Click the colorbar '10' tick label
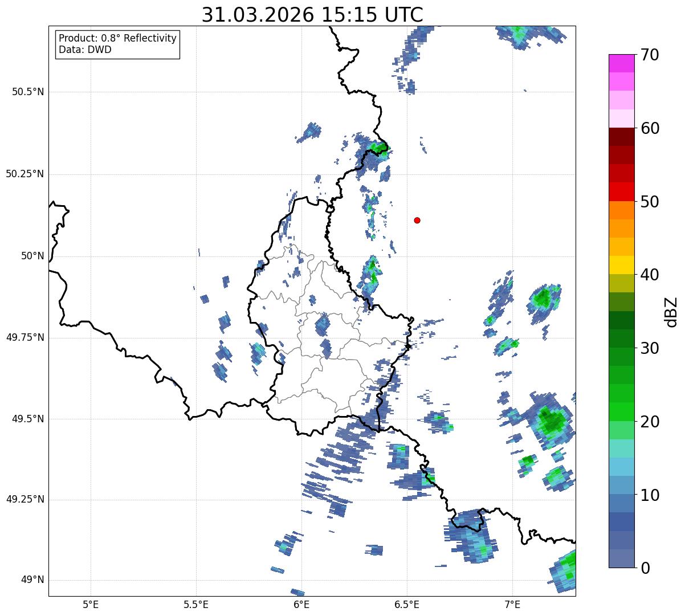Viewport: 685px width, 616px height. [x=650, y=495]
